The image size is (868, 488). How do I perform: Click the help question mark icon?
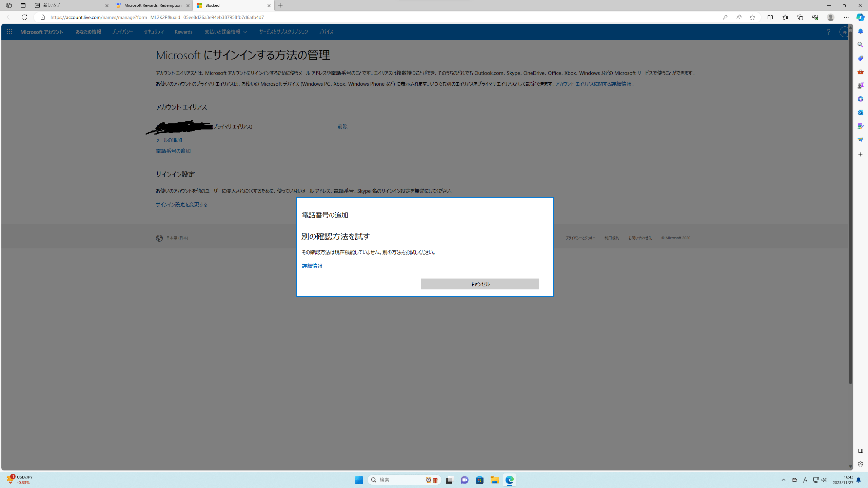pyautogui.click(x=828, y=32)
